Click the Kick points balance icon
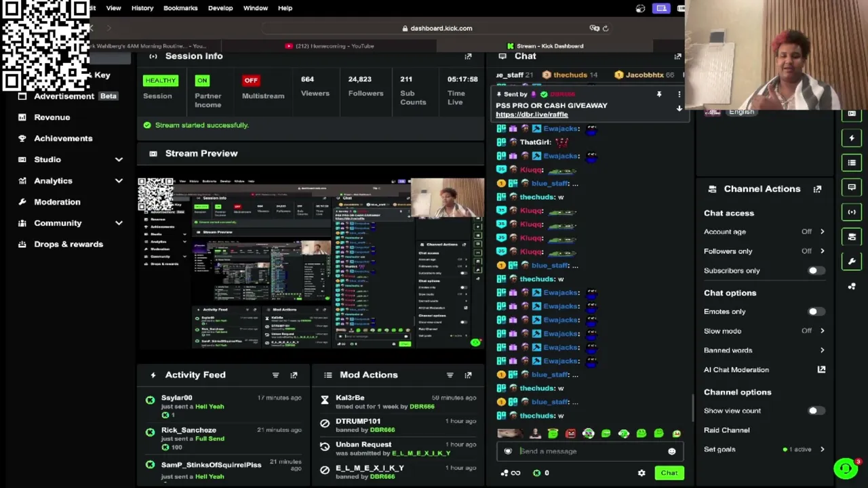Viewport: 868px width, 488px height. tap(536, 473)
